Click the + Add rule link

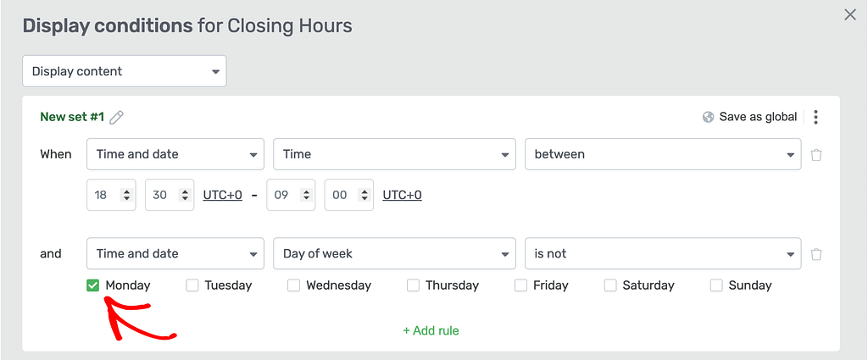431,330
